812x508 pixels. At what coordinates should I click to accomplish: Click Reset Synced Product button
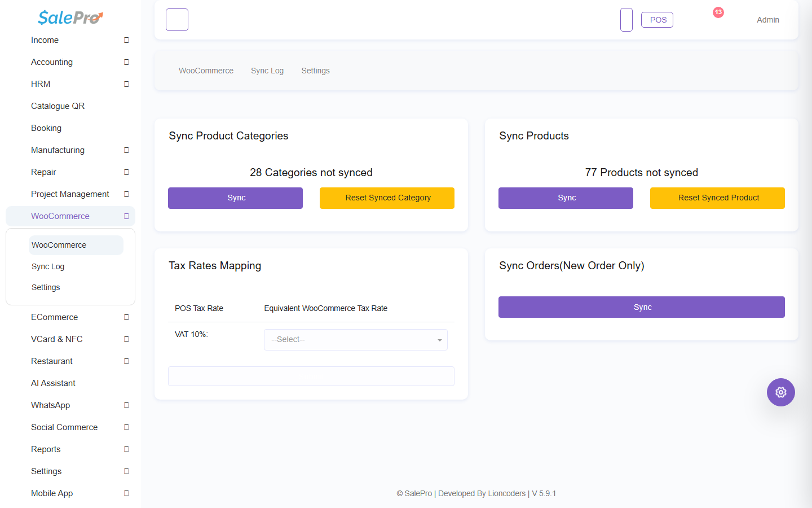(717, 198)
